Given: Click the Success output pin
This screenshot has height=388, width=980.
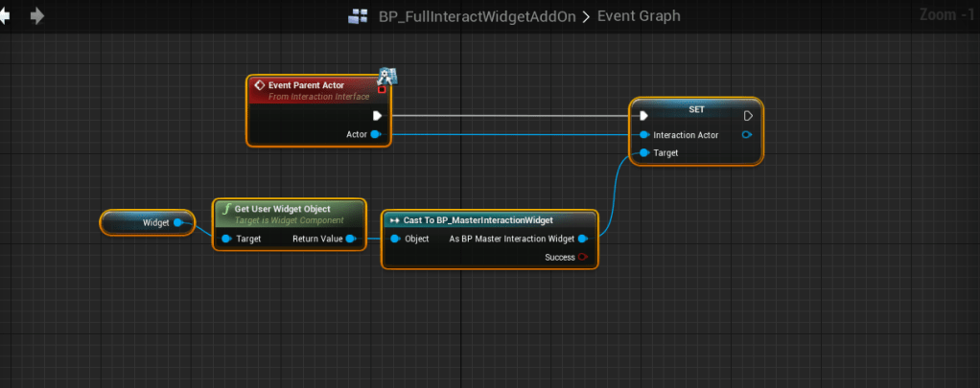Looking at the screenshot, I should [583, 257].
